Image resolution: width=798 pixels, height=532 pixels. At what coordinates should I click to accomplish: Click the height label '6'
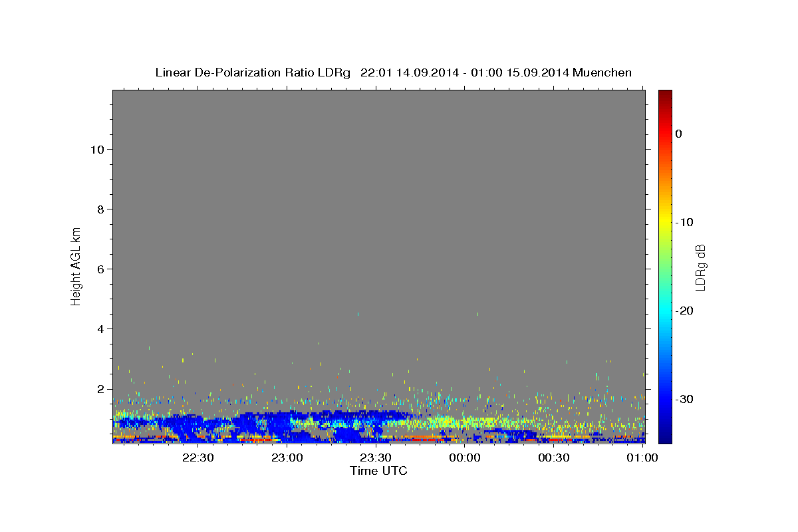click(x=99, y=269)
